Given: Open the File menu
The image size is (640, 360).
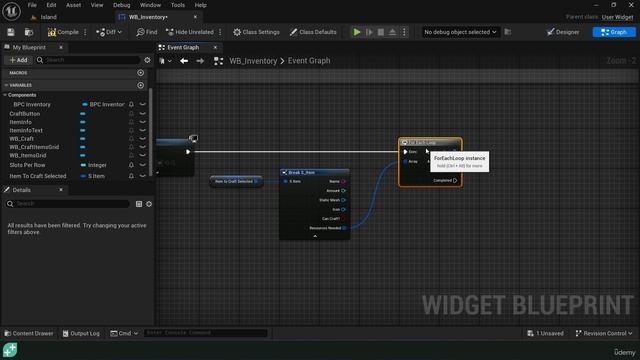Looking at the screenshot, I should tap(32, 5).
